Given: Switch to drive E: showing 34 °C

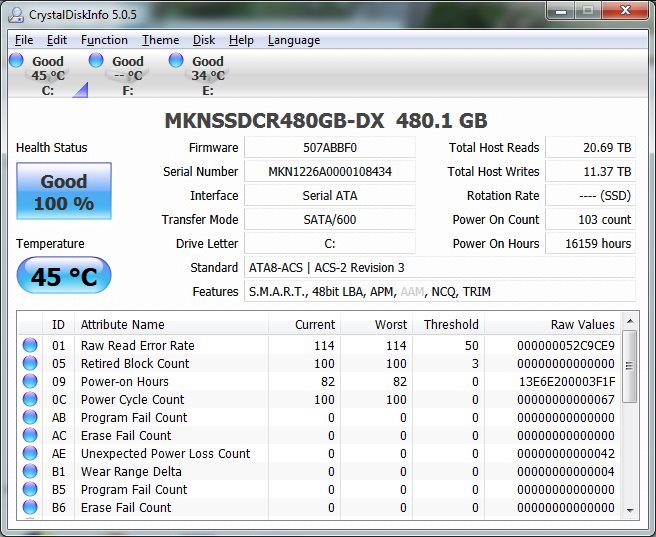Looking at the screenshot, I should 208,76.
